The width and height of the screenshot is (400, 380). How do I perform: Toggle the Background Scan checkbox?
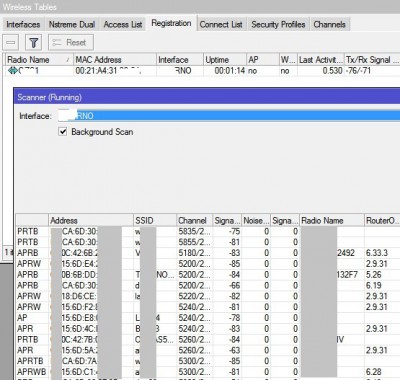[63, 132]
